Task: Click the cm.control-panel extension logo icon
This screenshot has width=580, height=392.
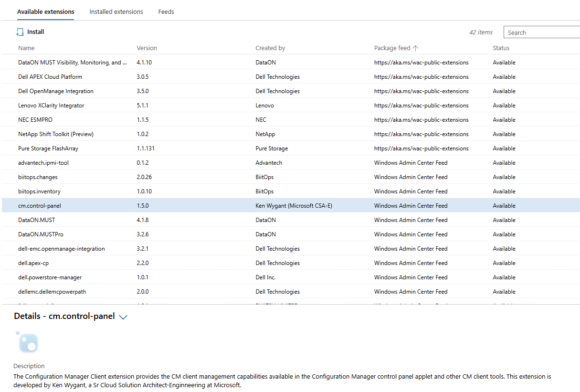Action: (x=27, y=342)
